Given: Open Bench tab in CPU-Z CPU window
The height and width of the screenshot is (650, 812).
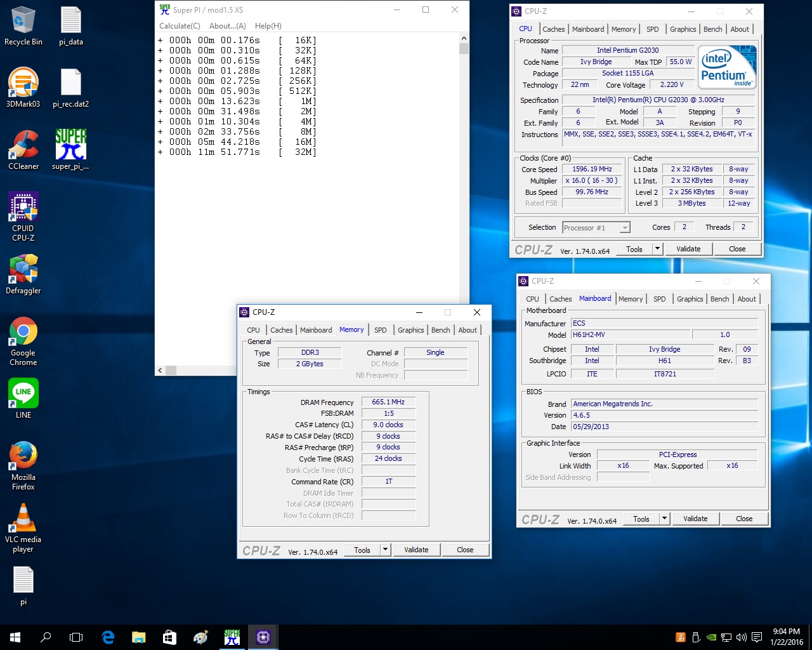Looking at the screenshot, I should point(712,29).
